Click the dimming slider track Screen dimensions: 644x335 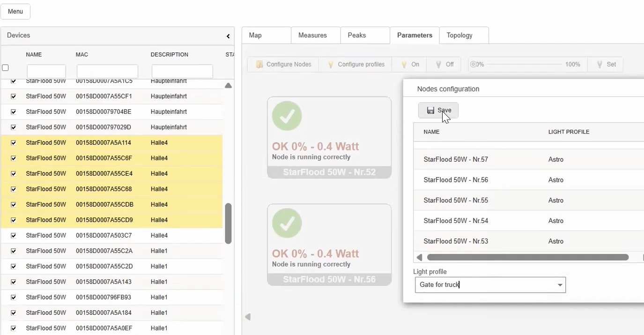(x=525, y=64)
